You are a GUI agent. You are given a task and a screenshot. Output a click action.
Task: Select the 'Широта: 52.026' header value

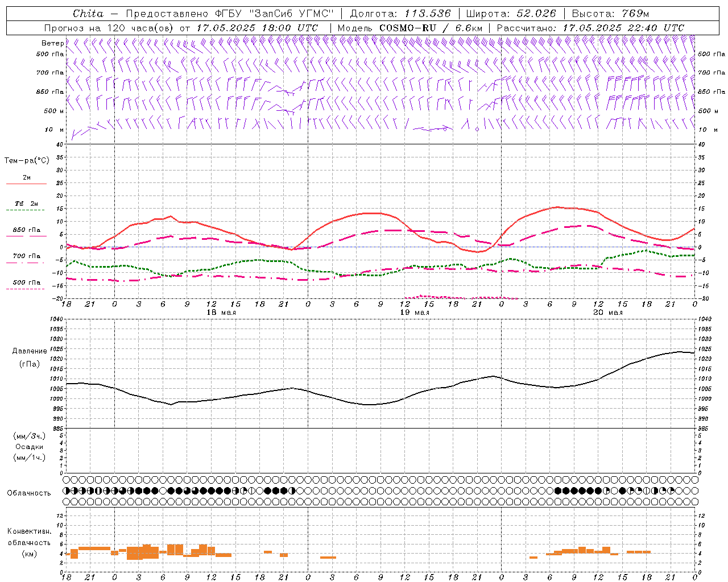tap(511, 14)
